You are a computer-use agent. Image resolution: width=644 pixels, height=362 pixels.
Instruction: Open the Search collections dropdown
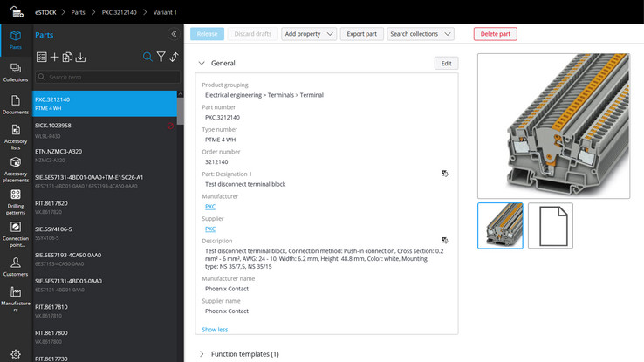pos(421,34)
